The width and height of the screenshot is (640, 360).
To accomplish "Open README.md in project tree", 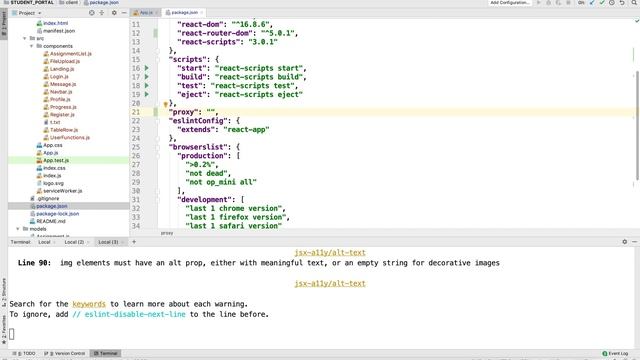I will (x=47, y=221).
